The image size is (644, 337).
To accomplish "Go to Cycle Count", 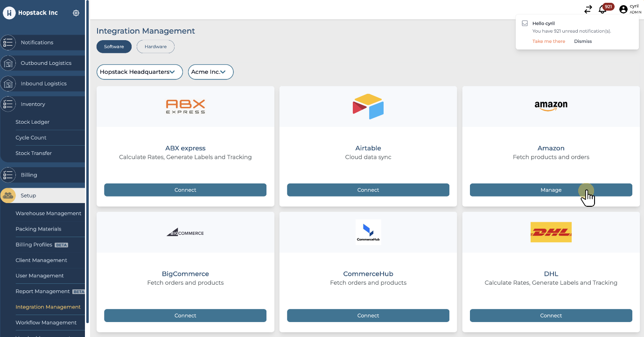I will [x=31, y=138].
